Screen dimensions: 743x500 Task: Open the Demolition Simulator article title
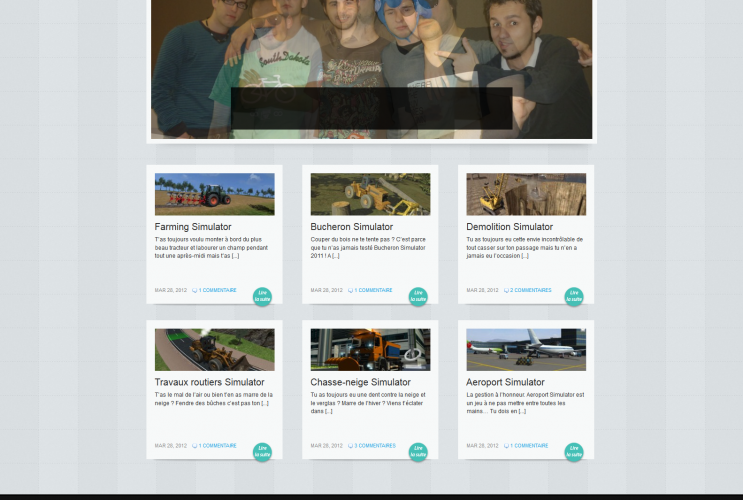pyautogui.click(x=509, y=227)
